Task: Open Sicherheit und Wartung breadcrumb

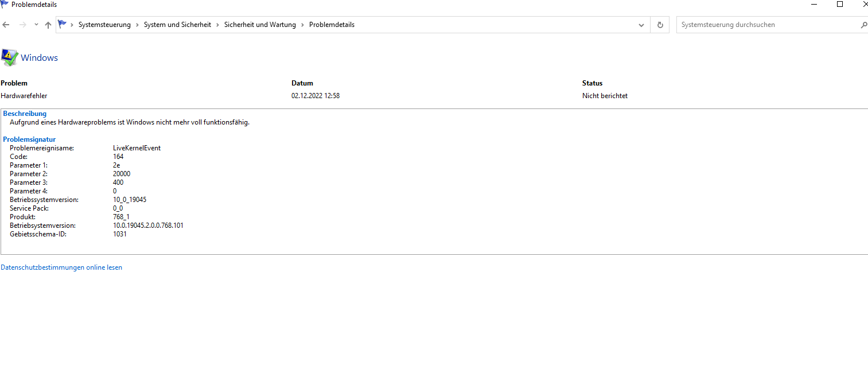Action: point(260,25)
